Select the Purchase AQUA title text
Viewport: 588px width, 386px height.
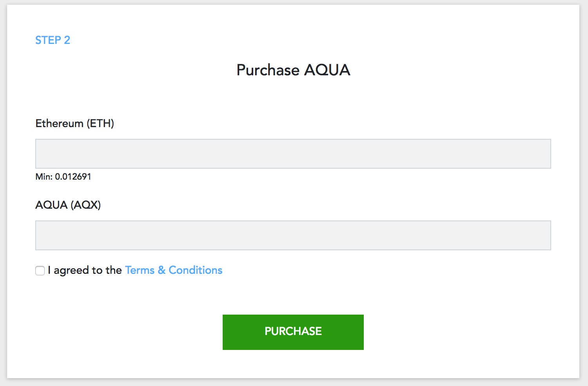click(x=293, y=70)
